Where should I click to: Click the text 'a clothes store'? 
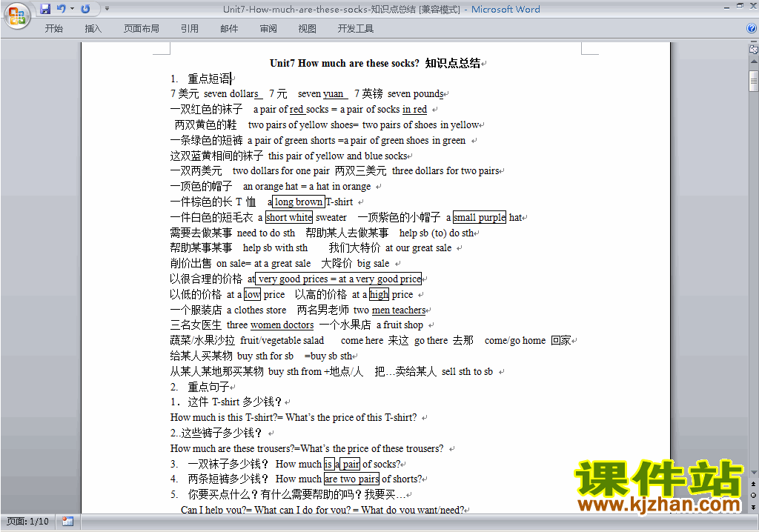click(256, 310)
